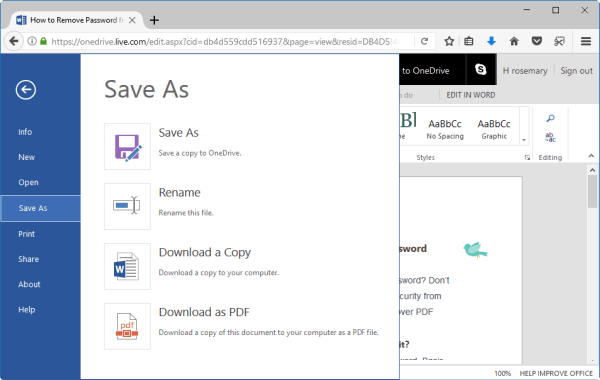Click the address bar URL field
The height and width of the screenshot is (380, 600).
point(225,41)
